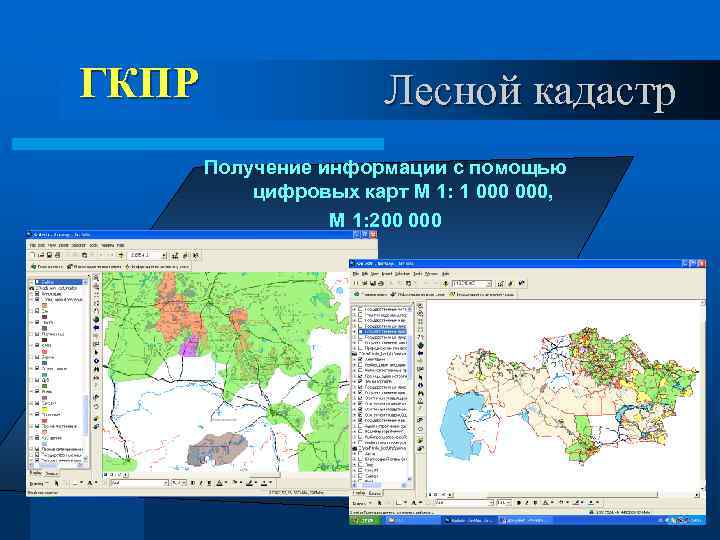Select Zoom In tool in right ArcMap window
720x540 pixels.
(x=420, y=305)
